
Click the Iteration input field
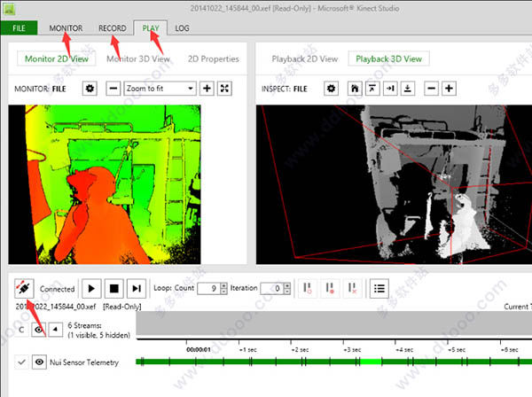[x=272, y=289]
